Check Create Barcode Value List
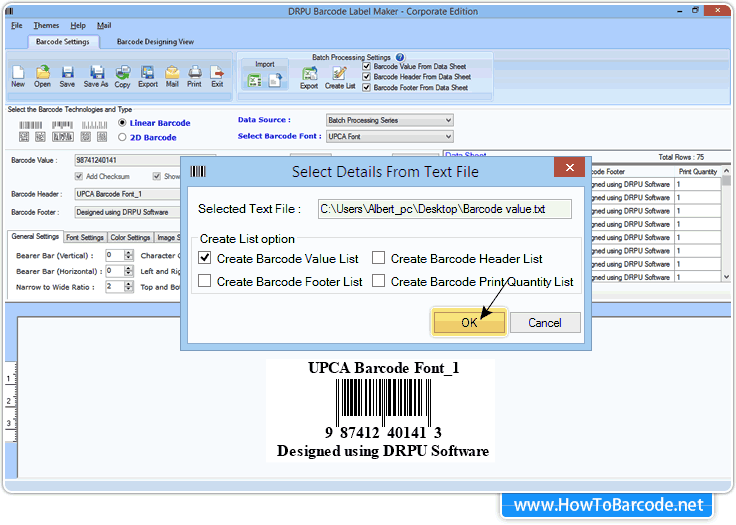 coord(205,258)
